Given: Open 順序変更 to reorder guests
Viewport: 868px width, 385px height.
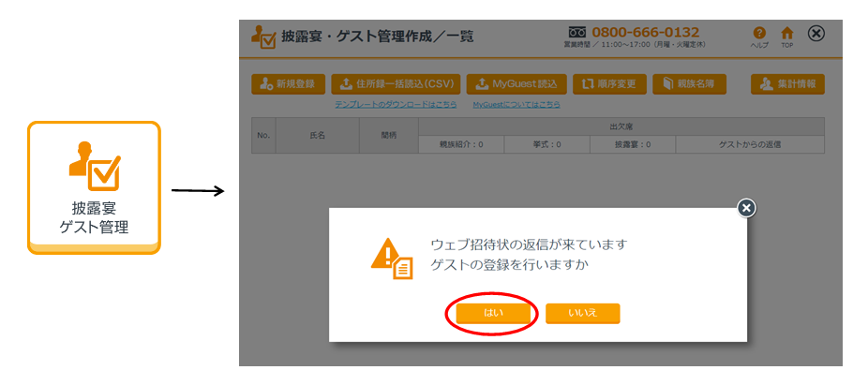Looking at the screenshot, I should [x=609, y=84].
